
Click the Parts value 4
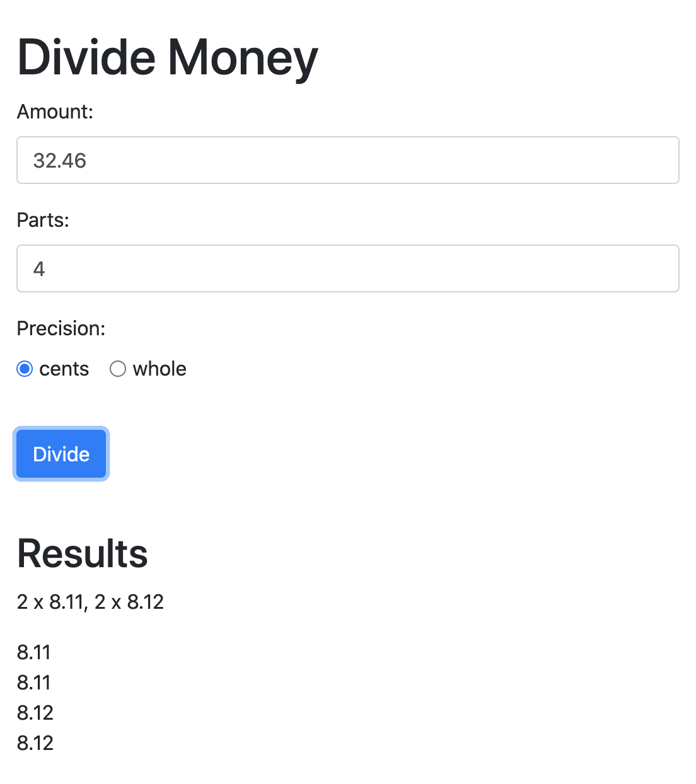[39, 268]
